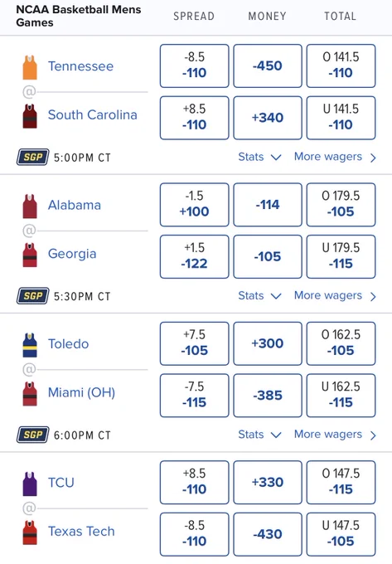
Task: Expand Stats for Alabama at Georgia
Action: 259,295
